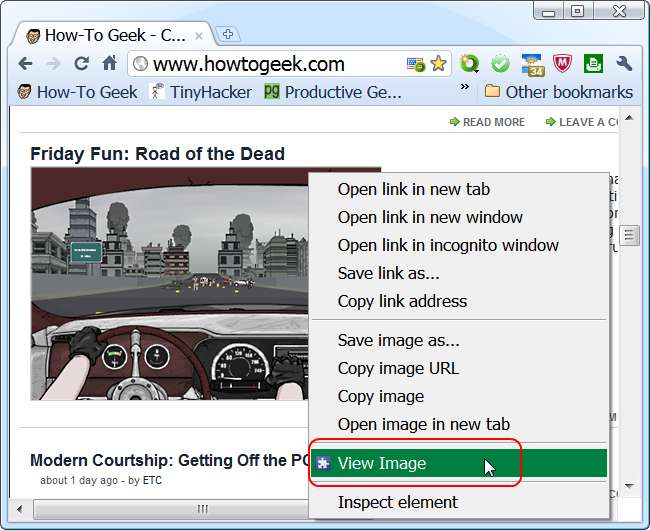Click horizontal scrollbar left arrow
This screenshot has width=650, height=530.
coord(19,509)
